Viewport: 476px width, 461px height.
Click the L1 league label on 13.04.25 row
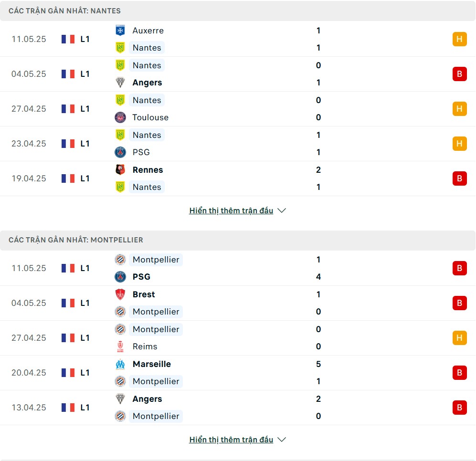[x=85, y=408]
